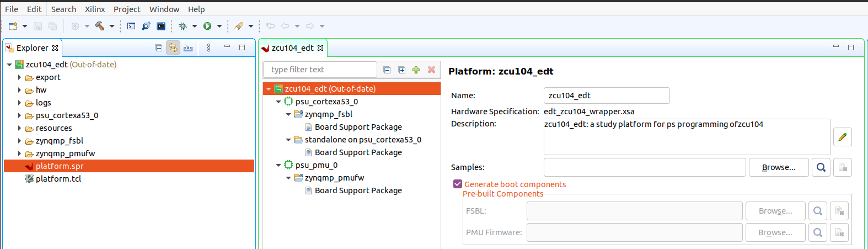Image resolution: width=868 pixels, height=249 pixels.
Task: Click Collapse All icon in platform tree
Action: [x=387, y=70]
